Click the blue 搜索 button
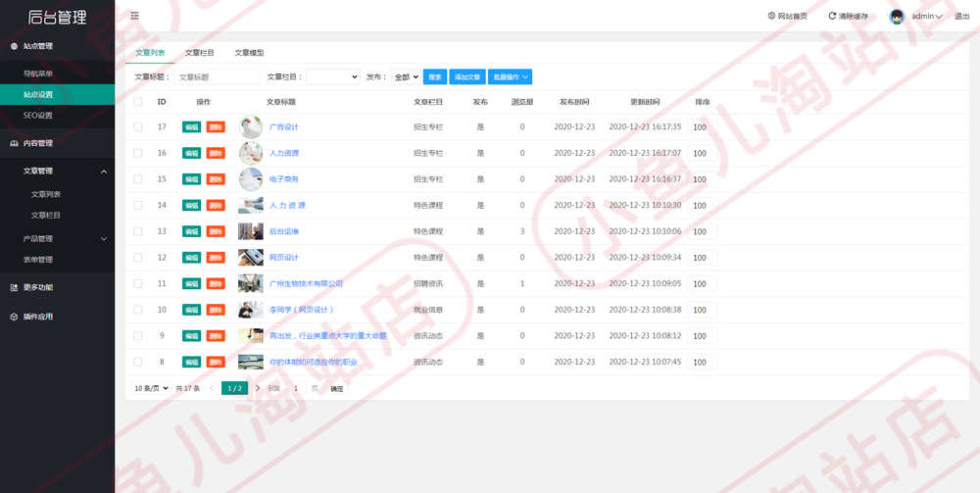Screen dimensions: 980x493 click(x=435, y=76)
